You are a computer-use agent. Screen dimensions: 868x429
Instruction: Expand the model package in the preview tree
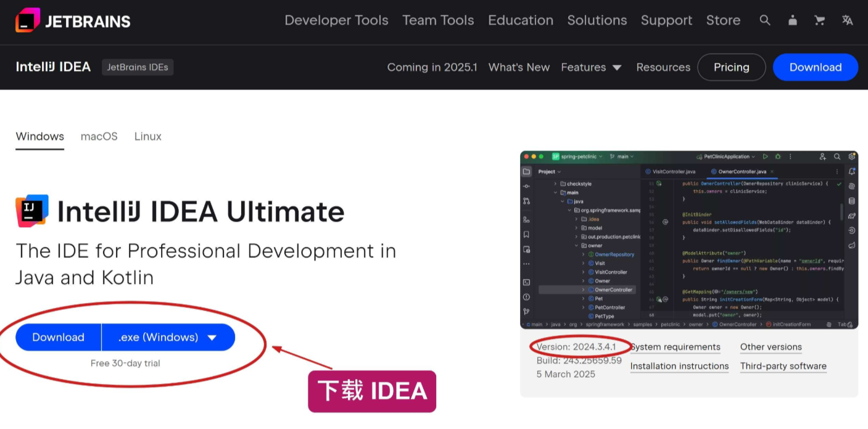coord(576,228)
